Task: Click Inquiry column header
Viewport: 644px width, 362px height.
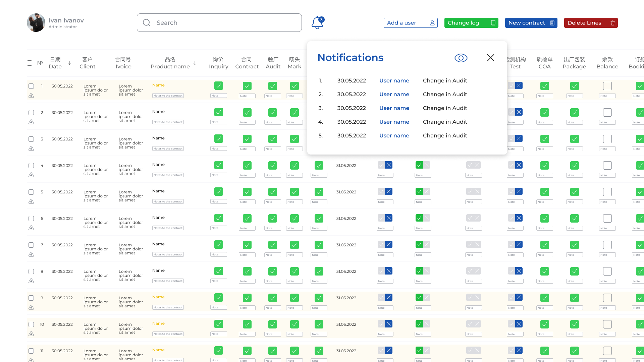Action: pyautogui.click(x=218, y=63)
